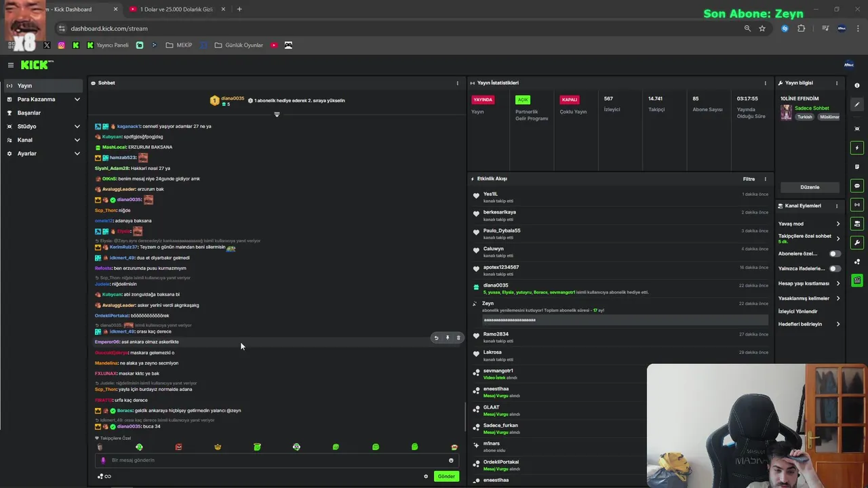Open the Kanal Eylemleri options menu
The height and width of the screenshot is (488, 868).
(x=837, y=206)
